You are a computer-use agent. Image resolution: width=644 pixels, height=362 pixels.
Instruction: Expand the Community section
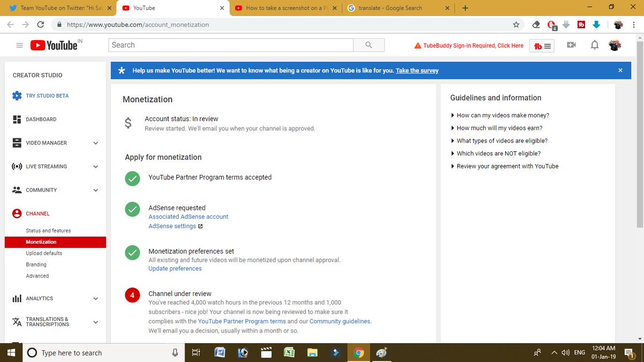tap(96, 190)
